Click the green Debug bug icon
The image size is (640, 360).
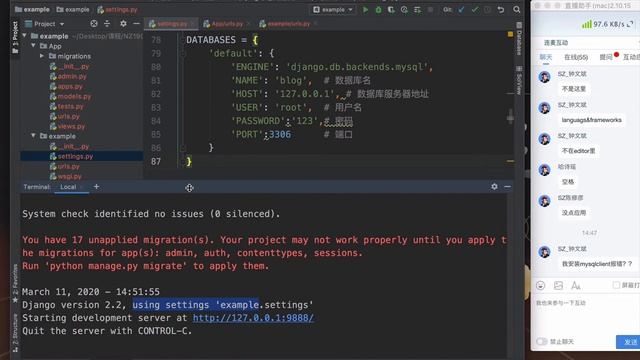pyautogui.click(x=378, y=9)
